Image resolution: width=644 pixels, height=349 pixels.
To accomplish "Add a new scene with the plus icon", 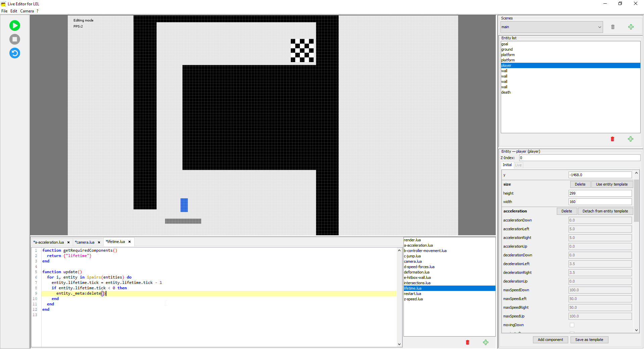I will click(x=631, y=27).
